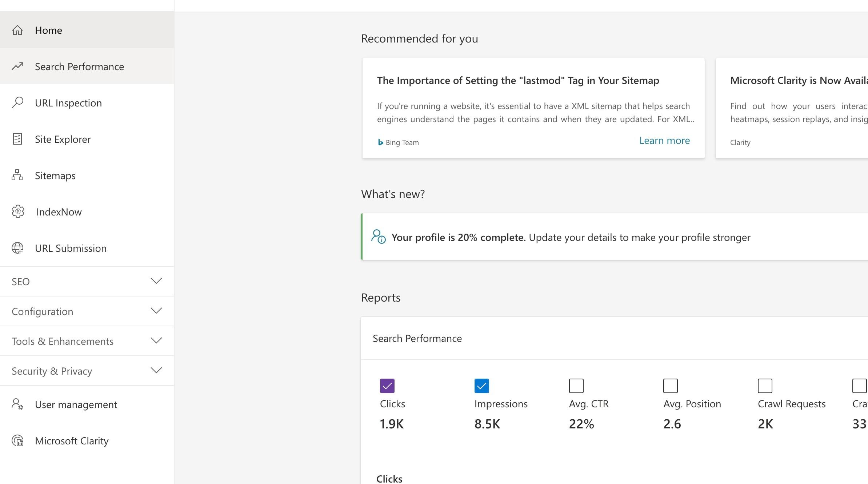Go to URL Inspection

[87, 102]
